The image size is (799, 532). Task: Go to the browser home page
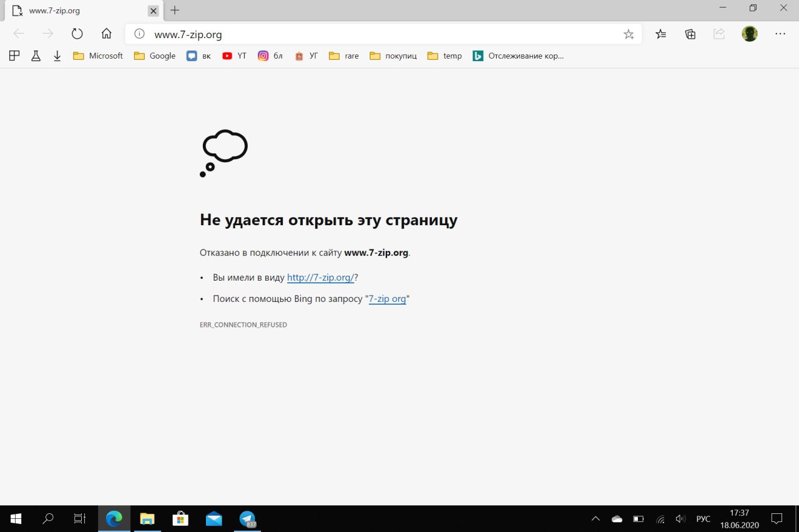pyautogui.click(x=107, y=34)
